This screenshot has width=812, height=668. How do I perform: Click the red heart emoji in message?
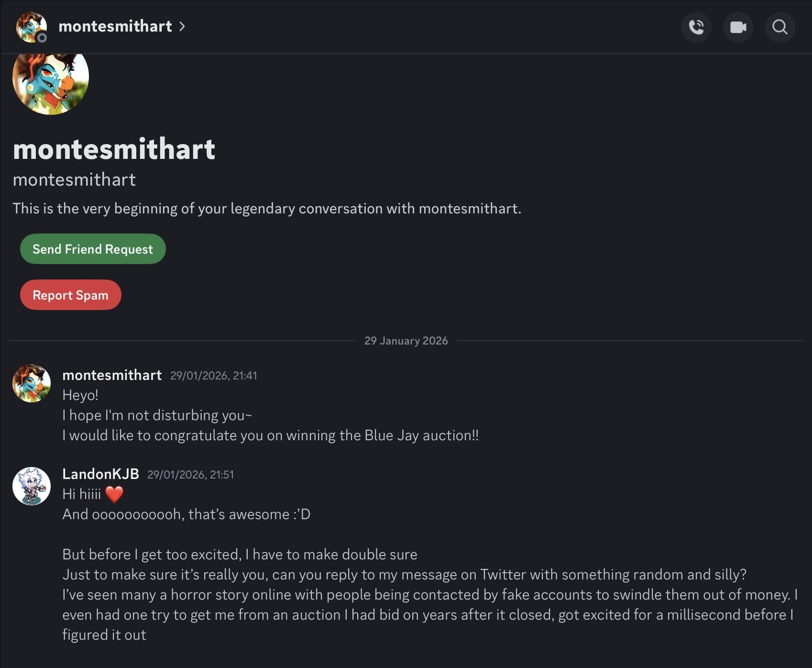click(114, 494)
